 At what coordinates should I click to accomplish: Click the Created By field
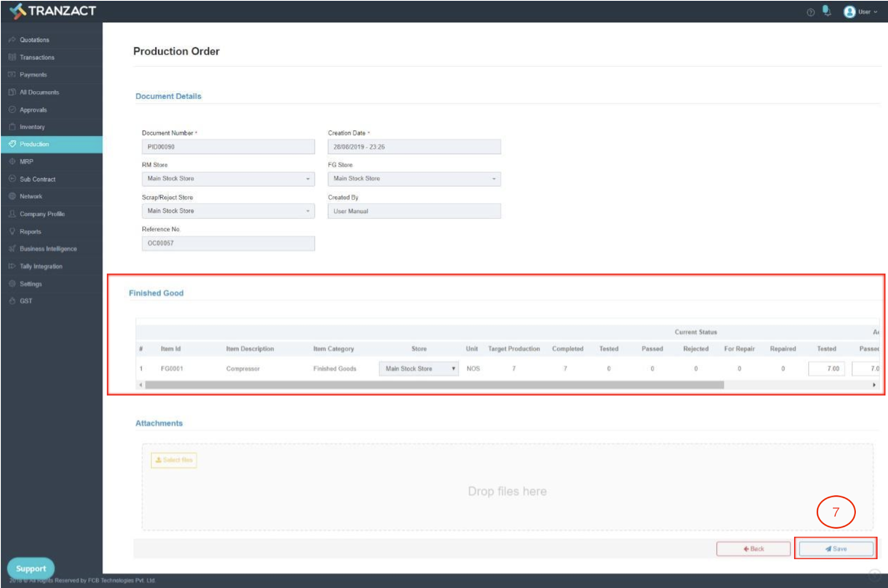(414, 211)
